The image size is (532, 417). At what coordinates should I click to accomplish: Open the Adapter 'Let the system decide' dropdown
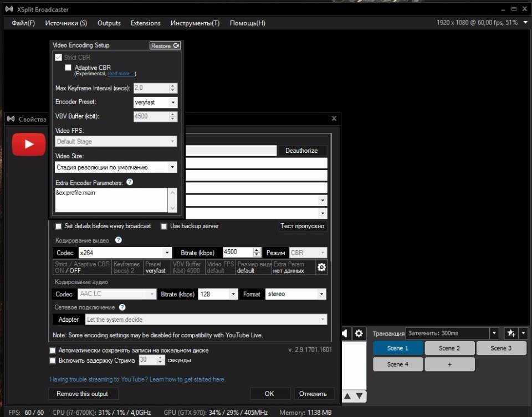[x=206, y=320]
